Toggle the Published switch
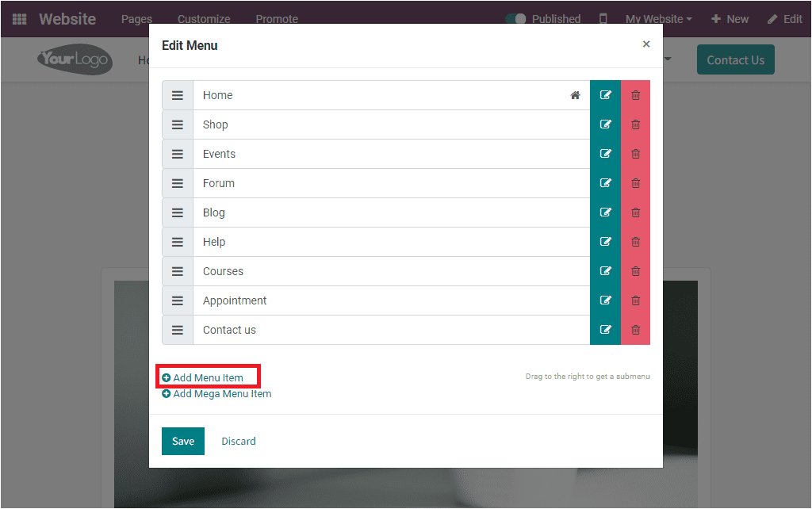 pyautogui.click(x=516, y=18)
